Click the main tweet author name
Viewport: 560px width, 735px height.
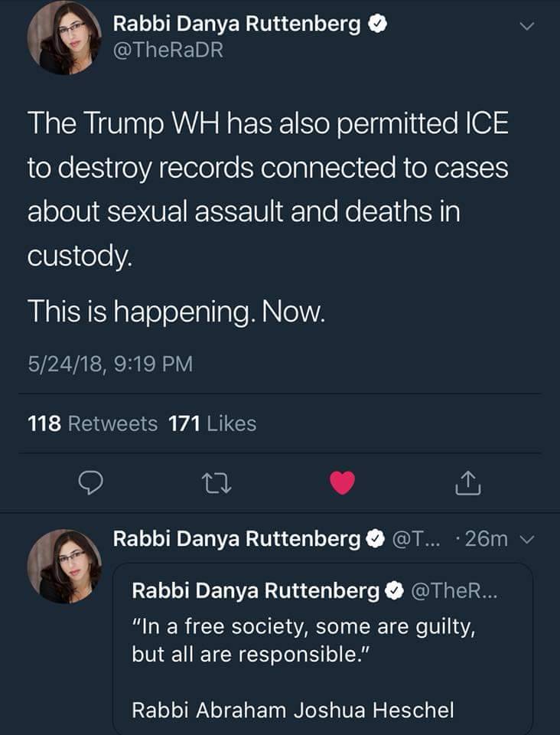[x=237, y=24]
